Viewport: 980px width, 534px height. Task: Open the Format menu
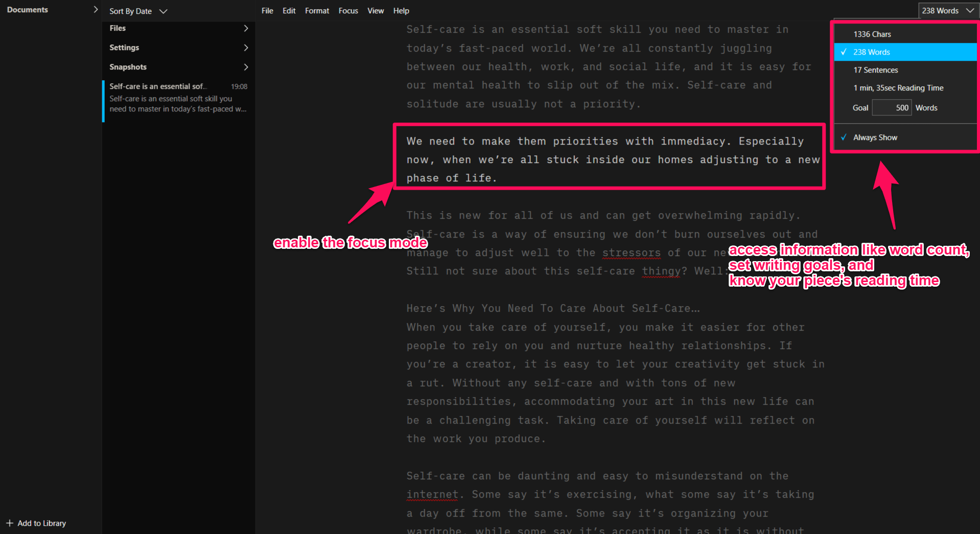[x=317, y=11]
